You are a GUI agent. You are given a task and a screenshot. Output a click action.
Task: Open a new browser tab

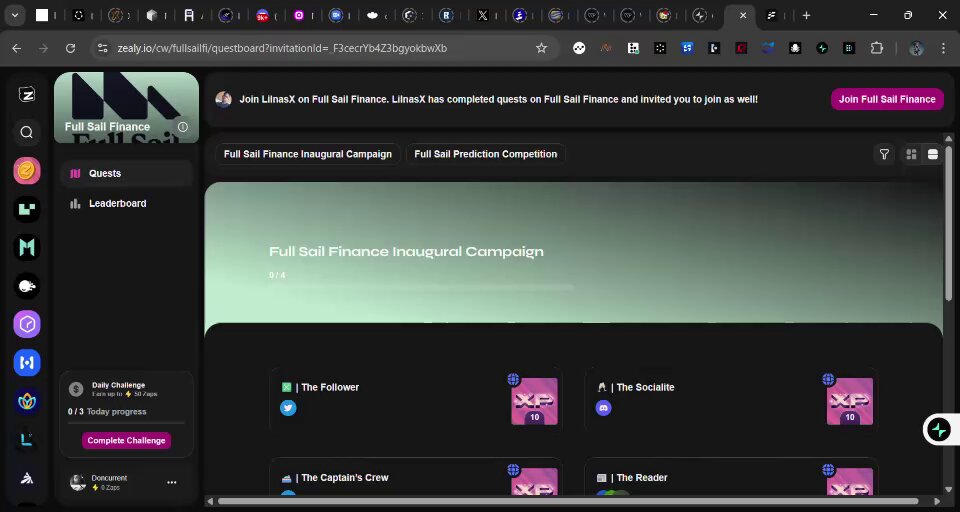[806, 15]
